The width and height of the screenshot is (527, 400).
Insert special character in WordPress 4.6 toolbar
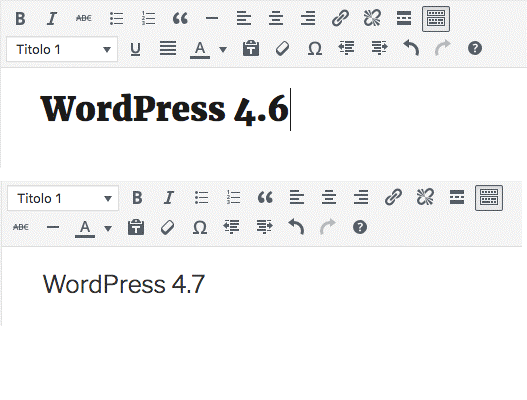tap(315, 49)
